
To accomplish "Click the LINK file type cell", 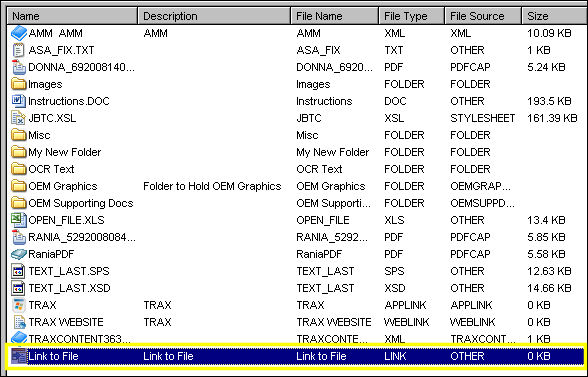I will click(395, 356).
